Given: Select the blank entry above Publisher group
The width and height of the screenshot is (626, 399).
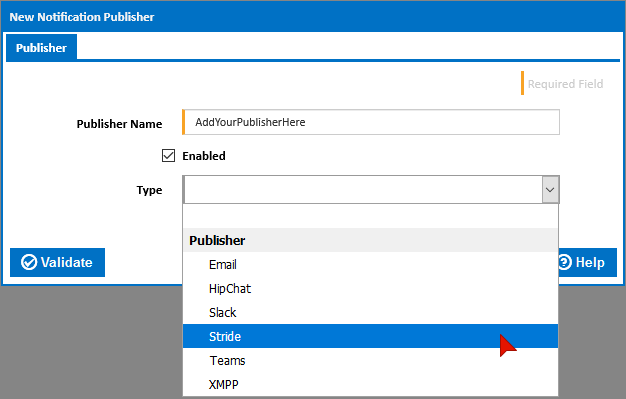Looking at the screenshot, I should coord(370,216).
